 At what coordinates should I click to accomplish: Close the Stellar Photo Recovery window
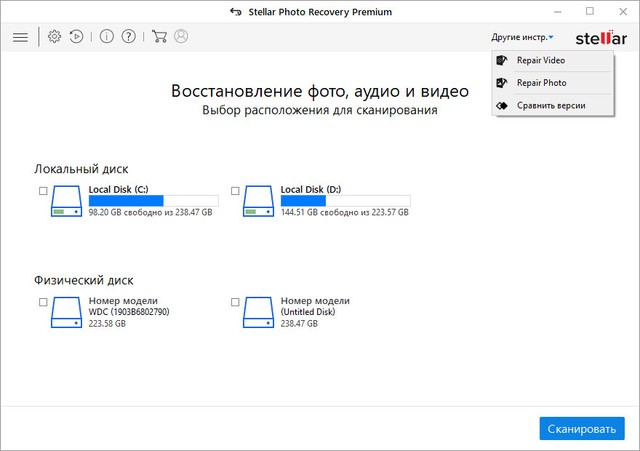tap(623, 11)
